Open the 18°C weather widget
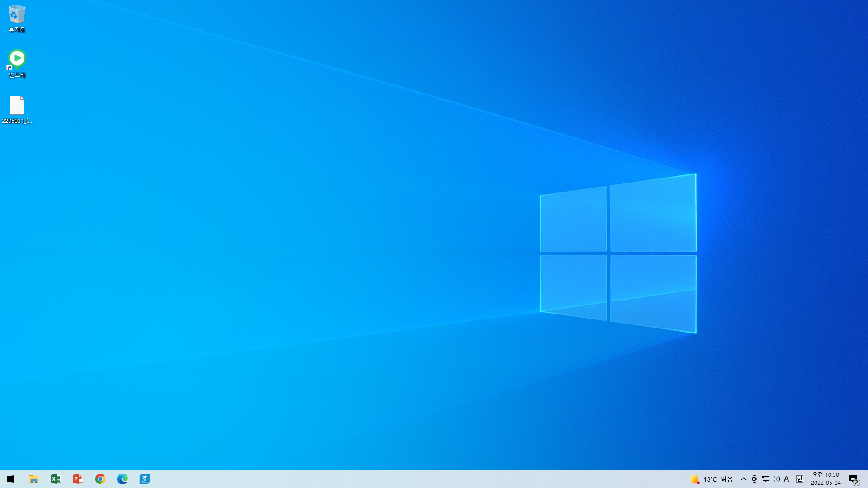 click(712, 479)
